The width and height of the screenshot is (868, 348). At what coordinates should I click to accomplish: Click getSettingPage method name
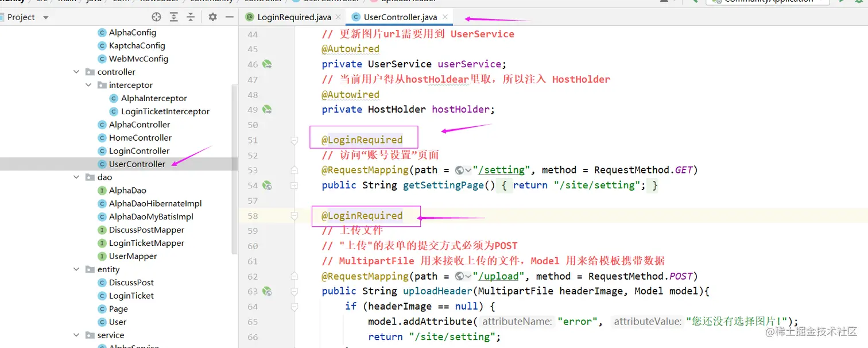pyautogui.click(x=443, y=185)
